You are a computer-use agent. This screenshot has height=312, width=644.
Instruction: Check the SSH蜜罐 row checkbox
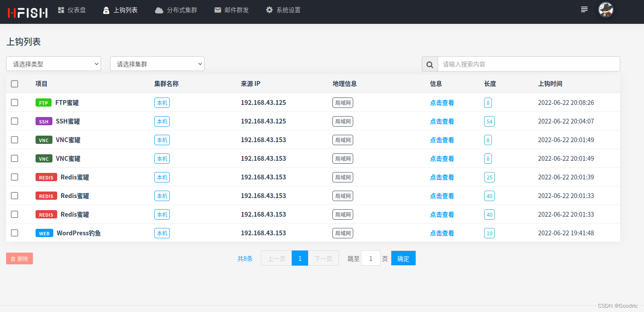pos(15,121)
